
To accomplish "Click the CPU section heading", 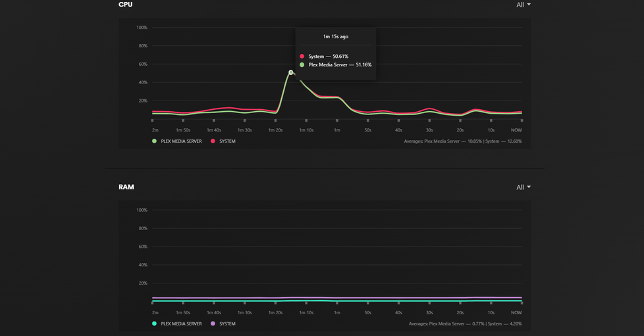I will pos(125,5).
